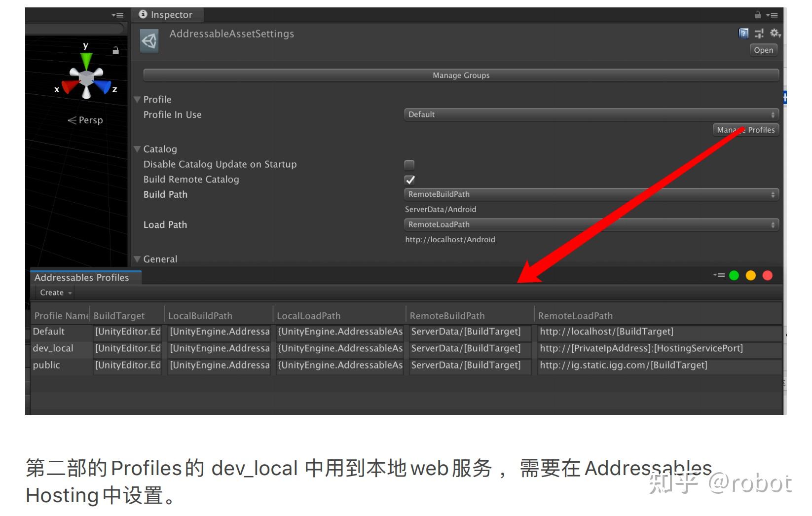Open the Addressables Profiles panel context menu icon
The height and width of the screenshot is (516, 812).
click(718, 275)
